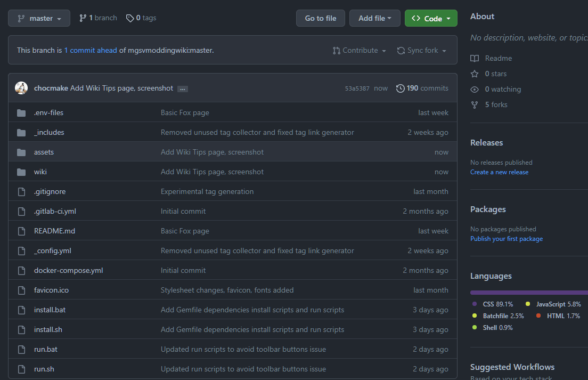588x380 pixels.
Task: View the 1 branch link
Action: tap(98, 18)
